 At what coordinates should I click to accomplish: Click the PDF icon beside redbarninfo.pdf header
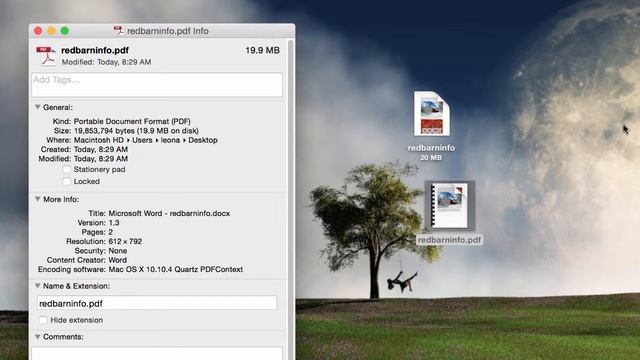point(46,56)
